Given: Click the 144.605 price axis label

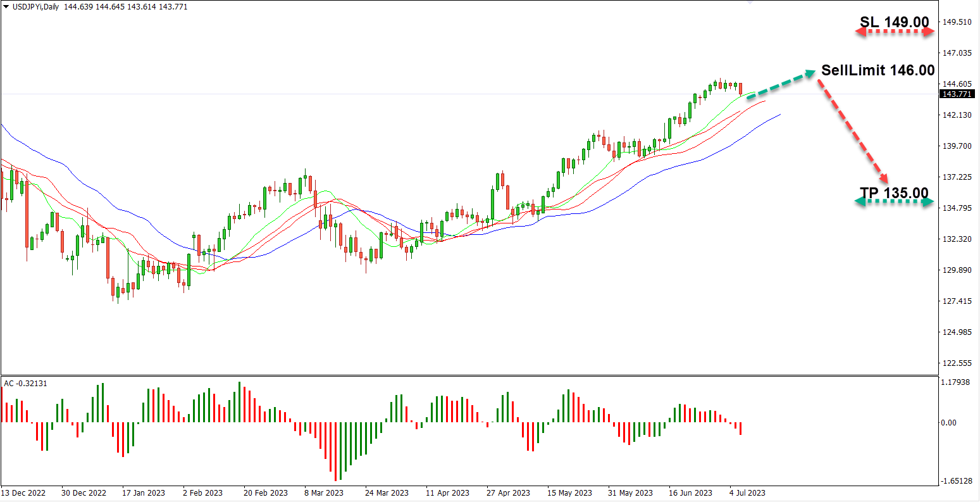Looking at the screenshot, I should tap(957, 84).
